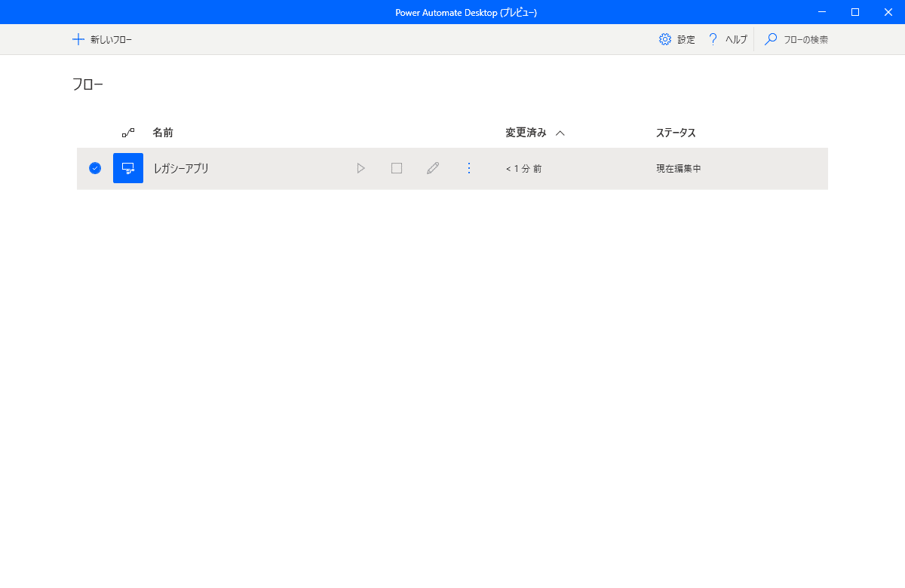Click the plus icon for a new flow
Screen dimensions: 905x588
coord(78,38)
